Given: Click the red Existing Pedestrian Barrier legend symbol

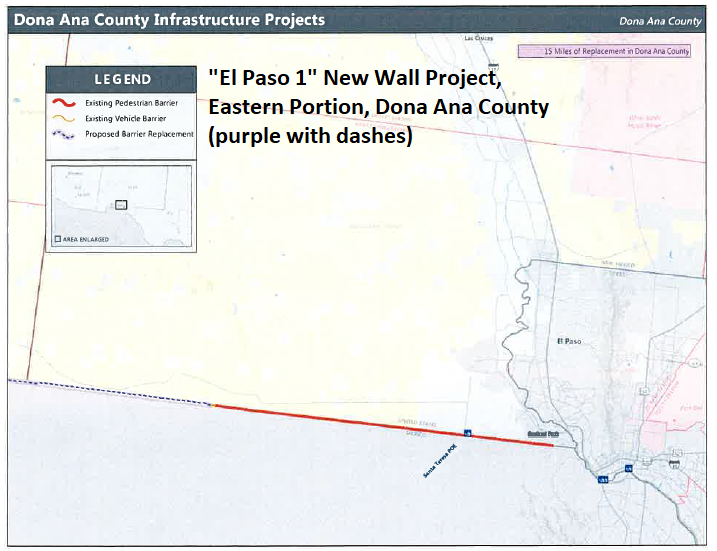Looking at the screenshot, I should [x=63, y=103].
